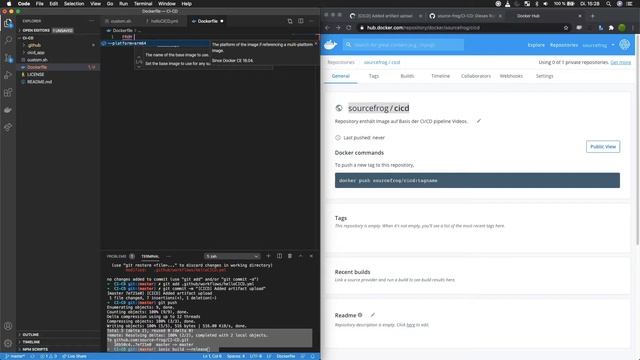The image size is (640, 360).
Task: Open the Explorer view in VS Code activity bar
Action: (x=8, y=23)
